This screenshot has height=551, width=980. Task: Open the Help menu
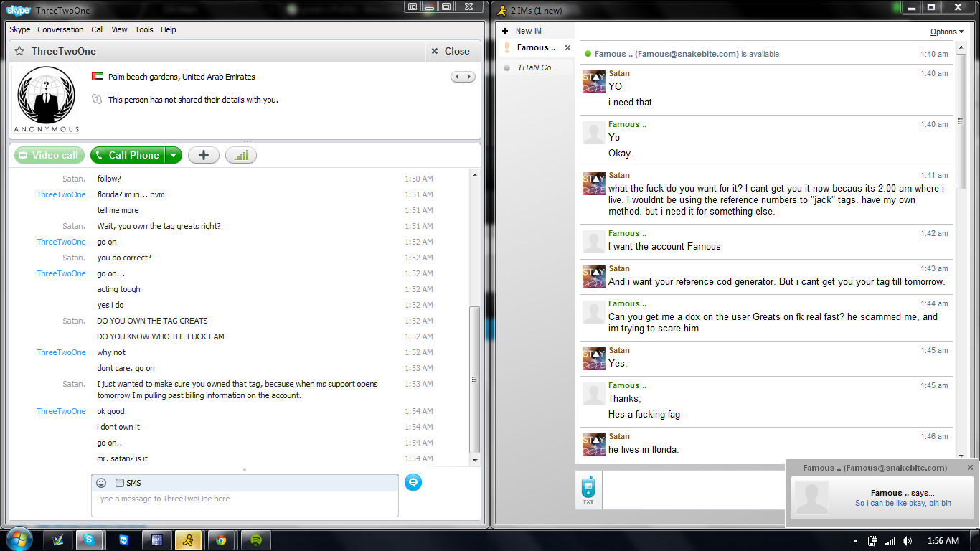pos(169,29)
